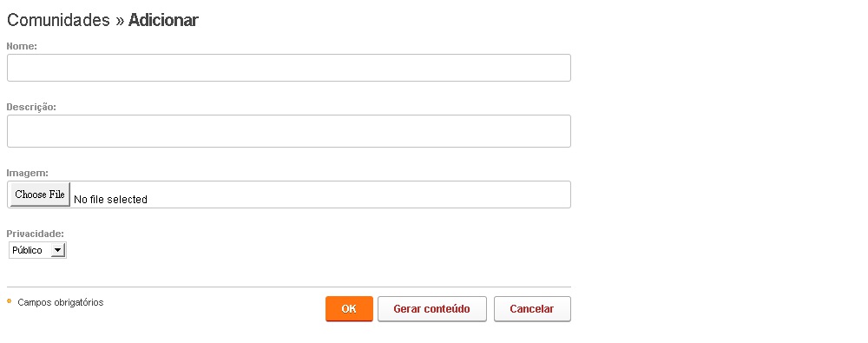Click the empty area of Imagem file field
This screenshot has height=343, width=868.
(360, 195)
